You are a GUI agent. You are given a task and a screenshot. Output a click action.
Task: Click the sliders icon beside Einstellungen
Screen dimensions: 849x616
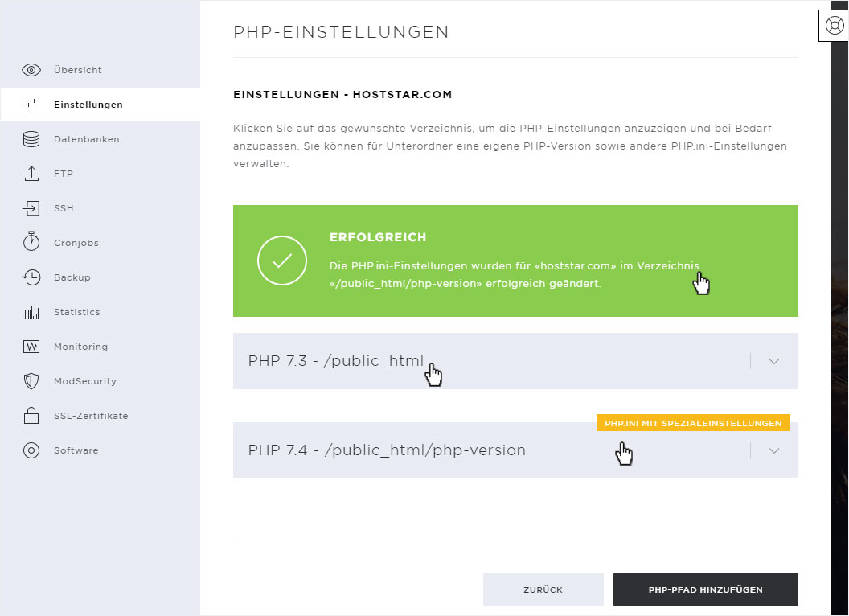click(x=31, y=105)
